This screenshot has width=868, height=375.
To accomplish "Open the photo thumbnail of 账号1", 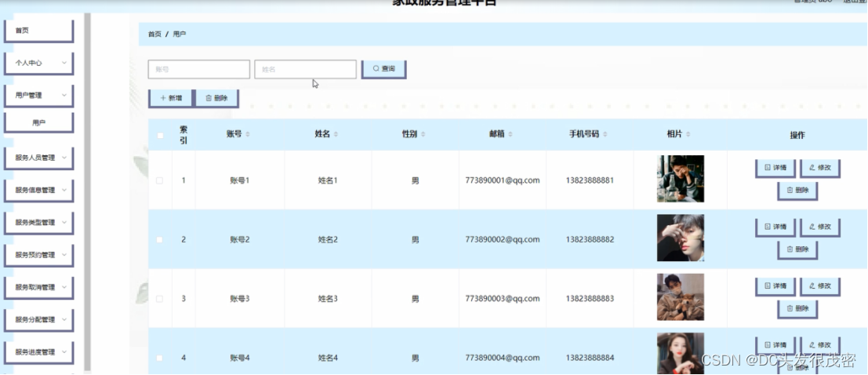I will coord(681,178).
